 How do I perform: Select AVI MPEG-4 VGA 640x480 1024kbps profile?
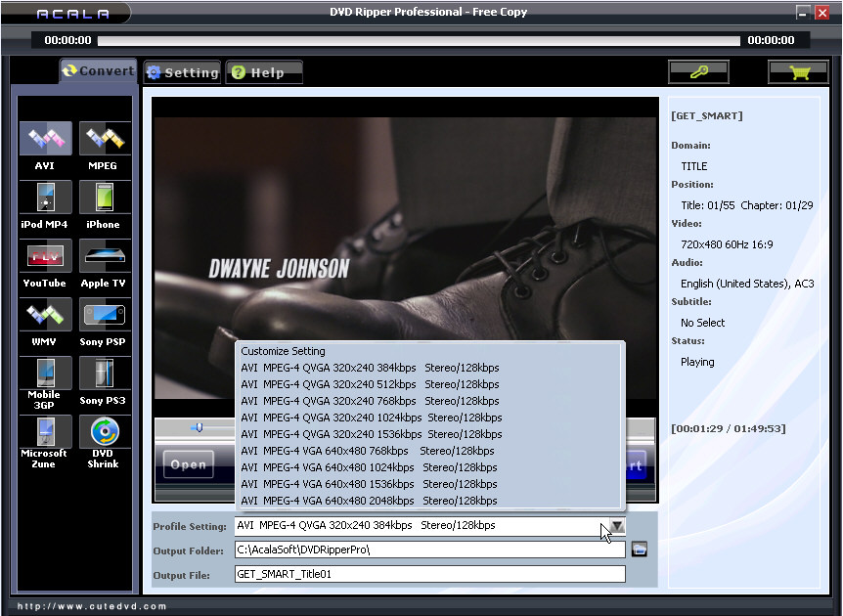pyautogui.click(x=430, y=467)
